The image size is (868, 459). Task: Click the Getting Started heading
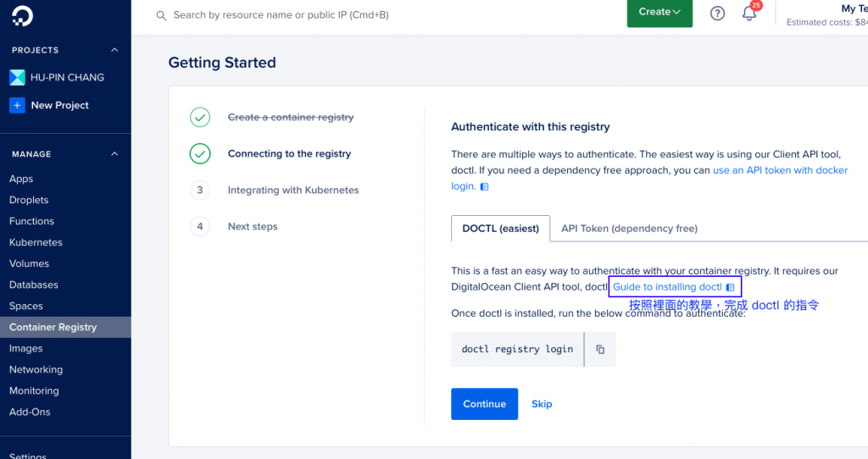222,63
